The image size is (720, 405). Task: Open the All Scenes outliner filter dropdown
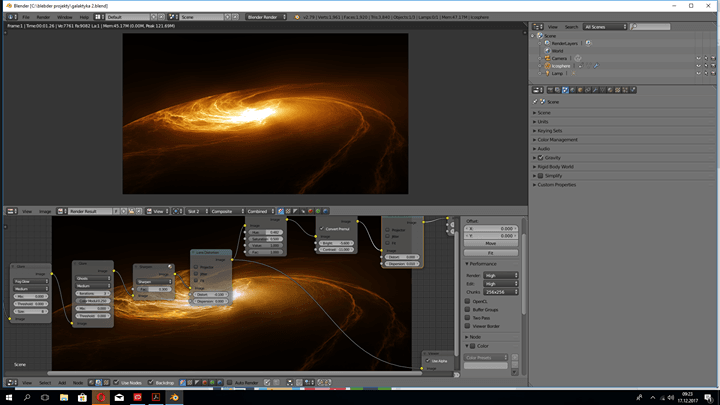pyautogui.click(x=605, y=27)
